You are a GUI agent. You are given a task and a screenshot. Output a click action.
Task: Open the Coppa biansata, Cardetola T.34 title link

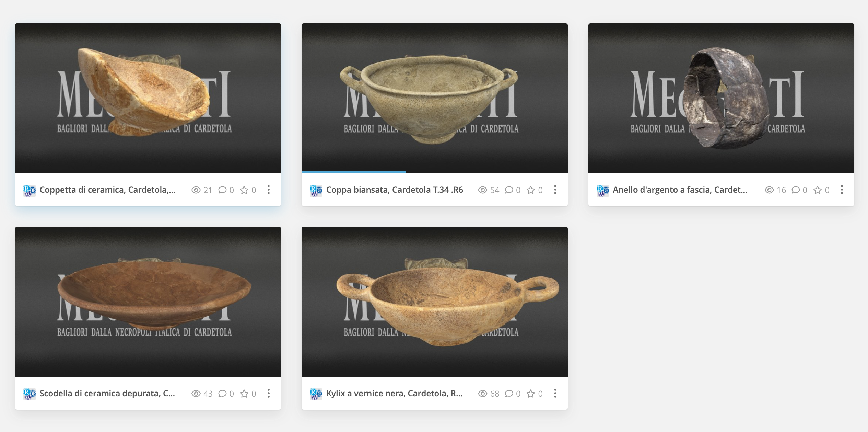395,190
